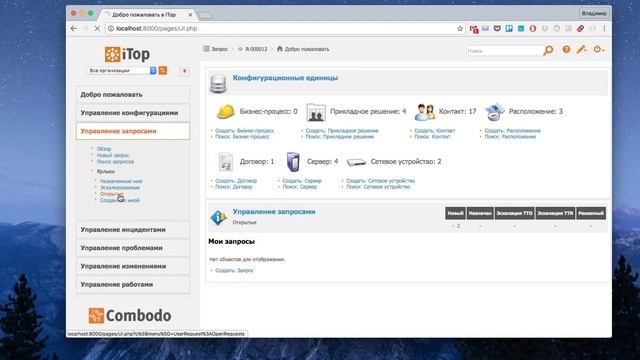Expand Управление изменениями menu section

pos(133,266)
